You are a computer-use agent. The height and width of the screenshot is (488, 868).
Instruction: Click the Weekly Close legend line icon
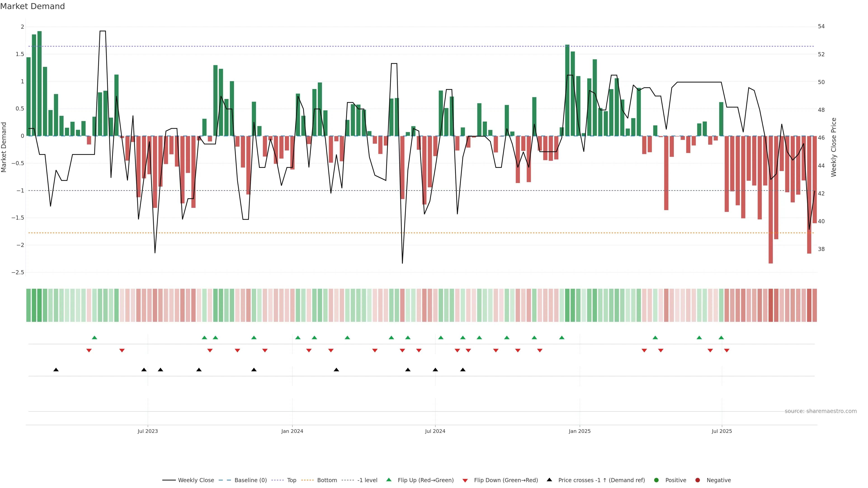click(x=169, y=480)
